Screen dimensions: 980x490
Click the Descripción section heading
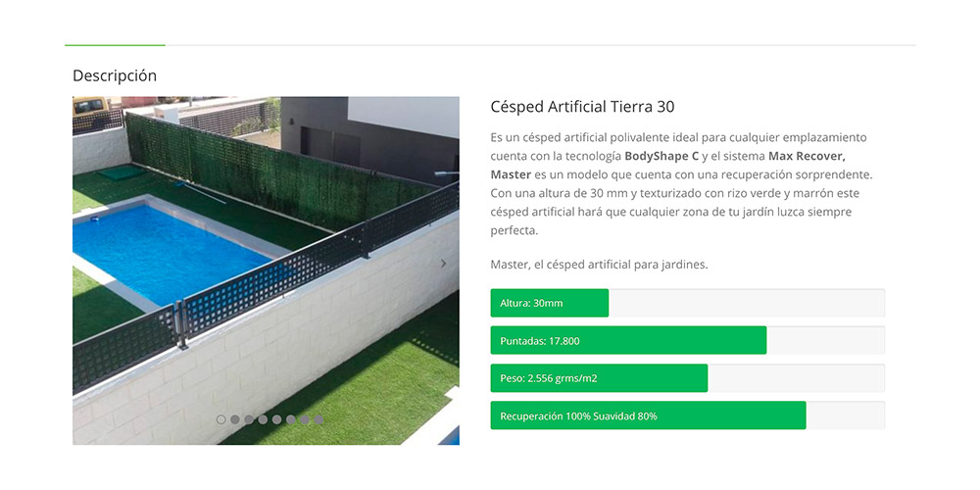[x=115, y=75]
